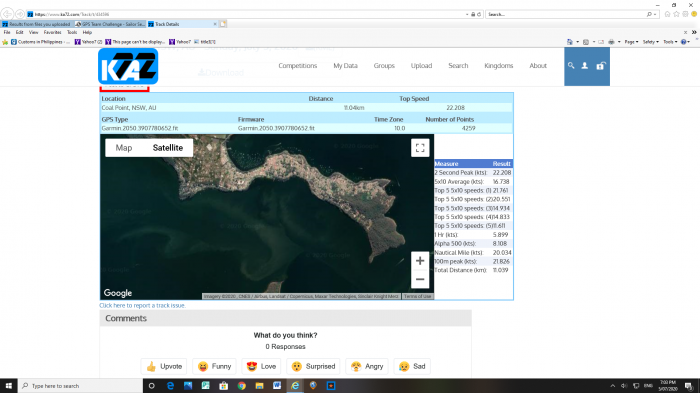Zoom in on the map
Screen dimensions: 700x393
(x=420, y=261)
